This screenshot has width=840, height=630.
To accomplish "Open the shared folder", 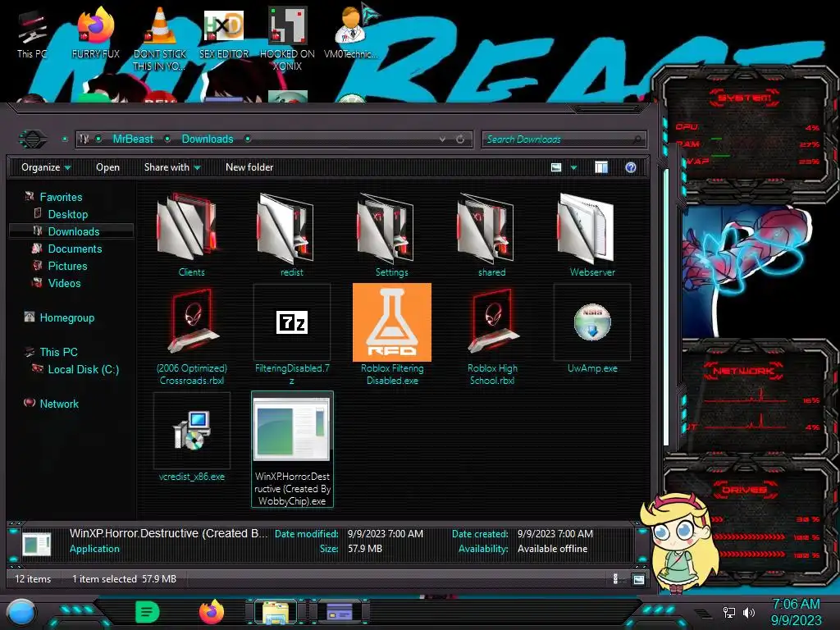I will [x=492, y=235].
